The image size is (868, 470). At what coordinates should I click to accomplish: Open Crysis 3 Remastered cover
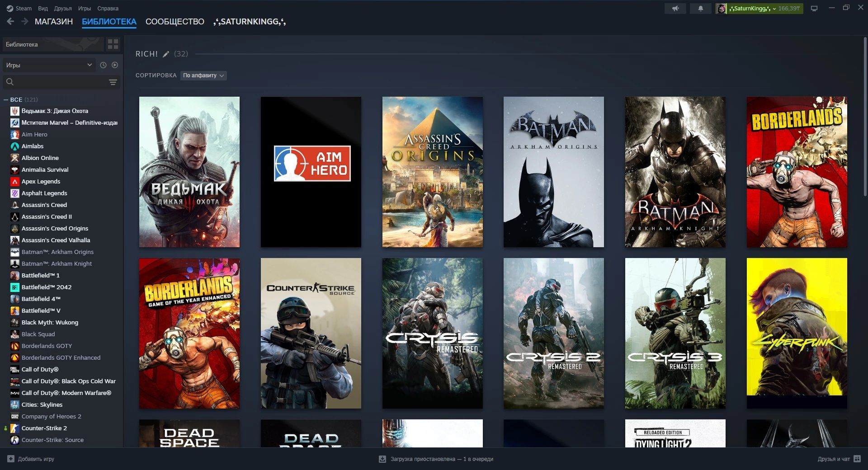(675, 333)
